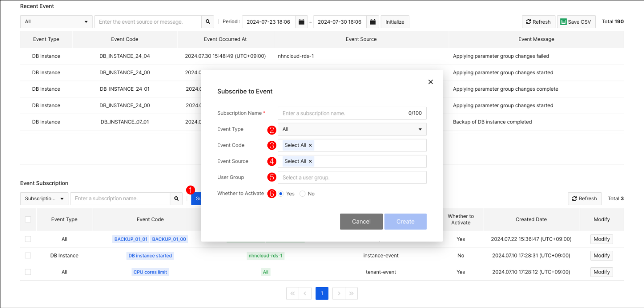644x308 pixels.
Task: Click the subscription name search box
Action: click(x=120, y=198)
